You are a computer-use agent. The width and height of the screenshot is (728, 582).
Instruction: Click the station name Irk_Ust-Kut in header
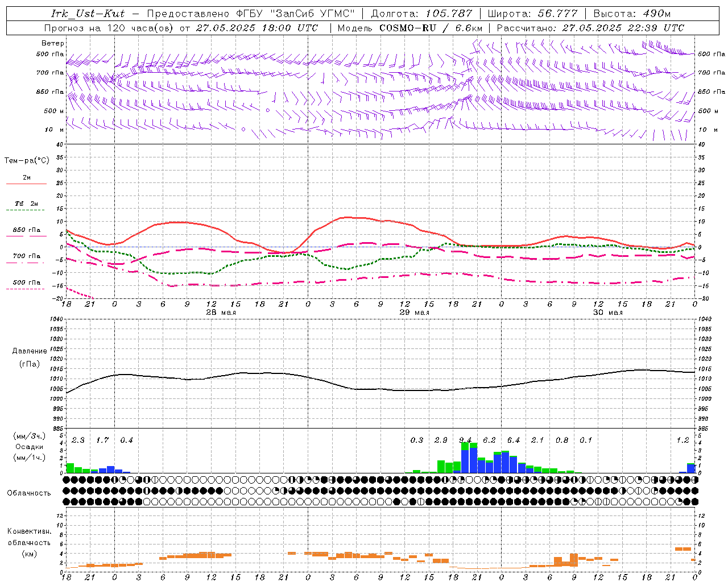point(88,14)
